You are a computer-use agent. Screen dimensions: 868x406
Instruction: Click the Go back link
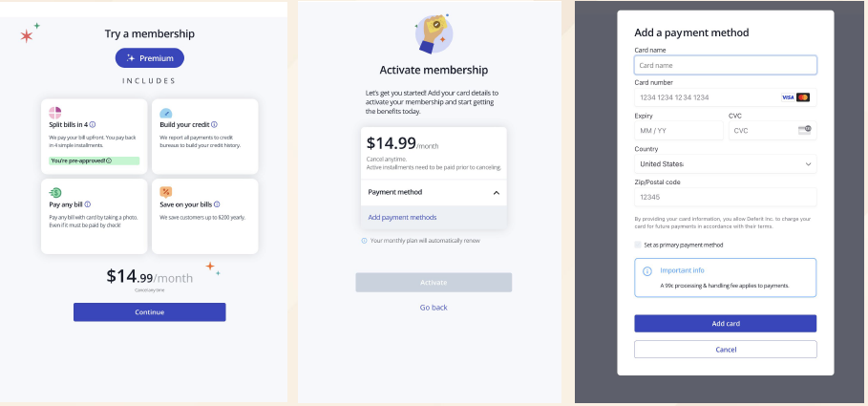click(434, 308)
